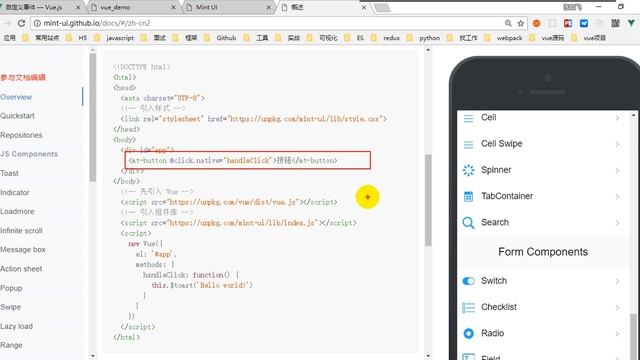Click the Cell Swipe icon in phone demo

(x=469, y=144)
